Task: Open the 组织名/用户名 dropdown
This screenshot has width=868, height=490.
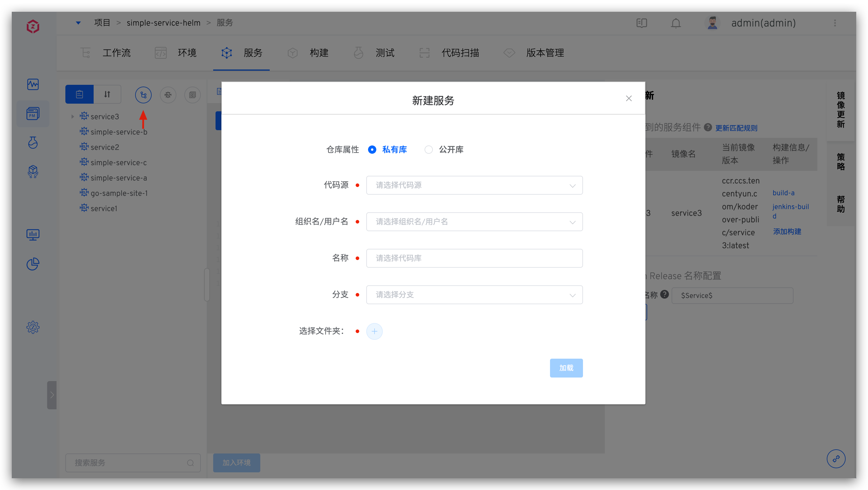Action: point(474,221)
